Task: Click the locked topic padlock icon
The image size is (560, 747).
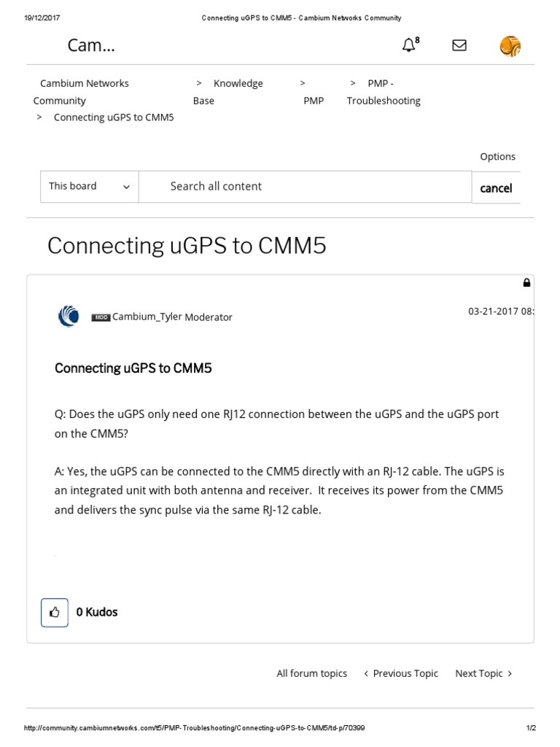Action: (x=526, y=283)
